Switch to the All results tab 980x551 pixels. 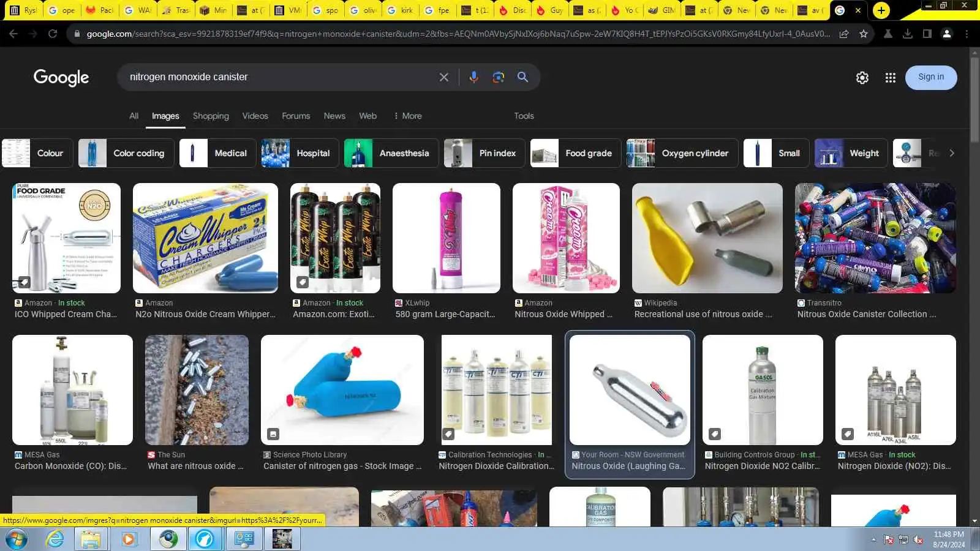(x=134, y=116)
